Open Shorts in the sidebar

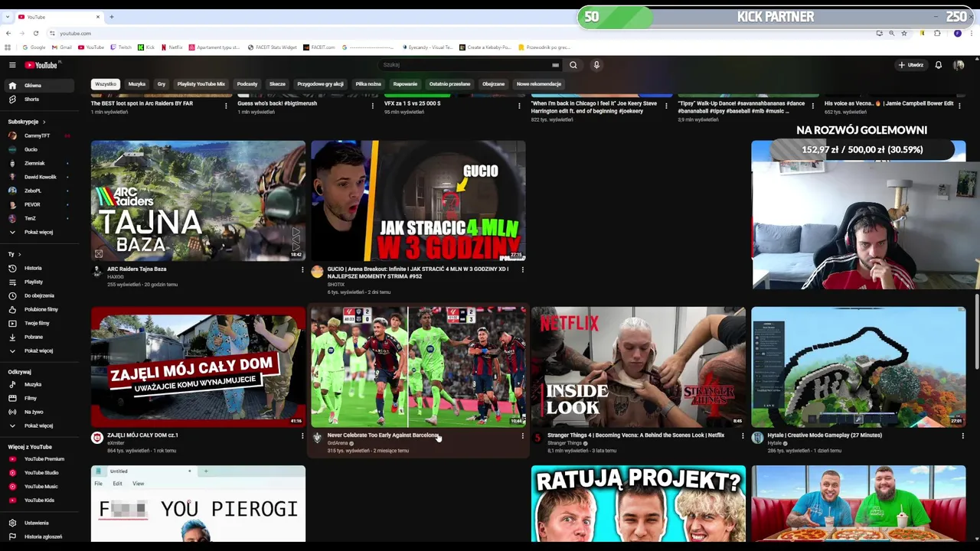point(38,99)
